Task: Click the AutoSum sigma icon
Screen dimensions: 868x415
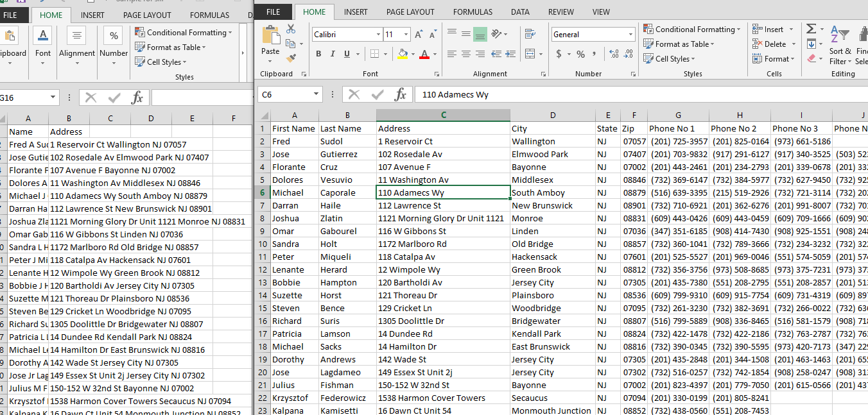Action: 812,30
